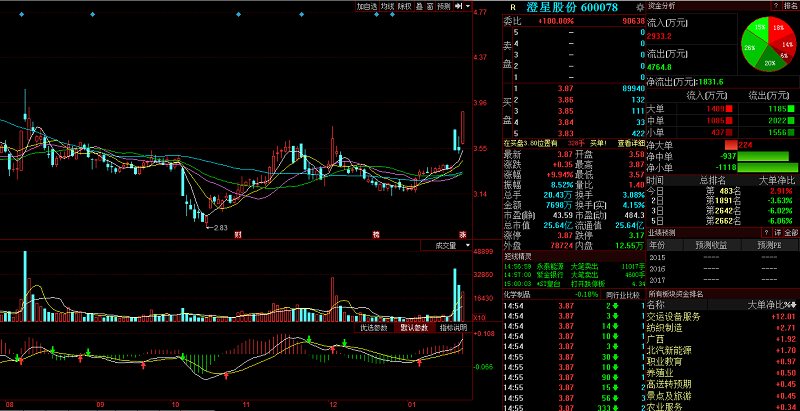Click the panel icon left of 资金分析 title

click(x=653, y=6)
